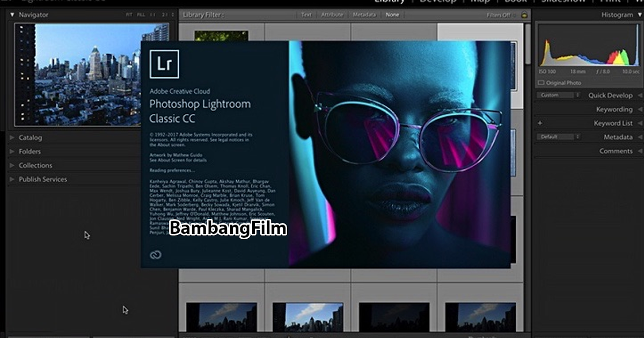Expand the Collections panel
644x338 pixels.
(x=12, y=165)
